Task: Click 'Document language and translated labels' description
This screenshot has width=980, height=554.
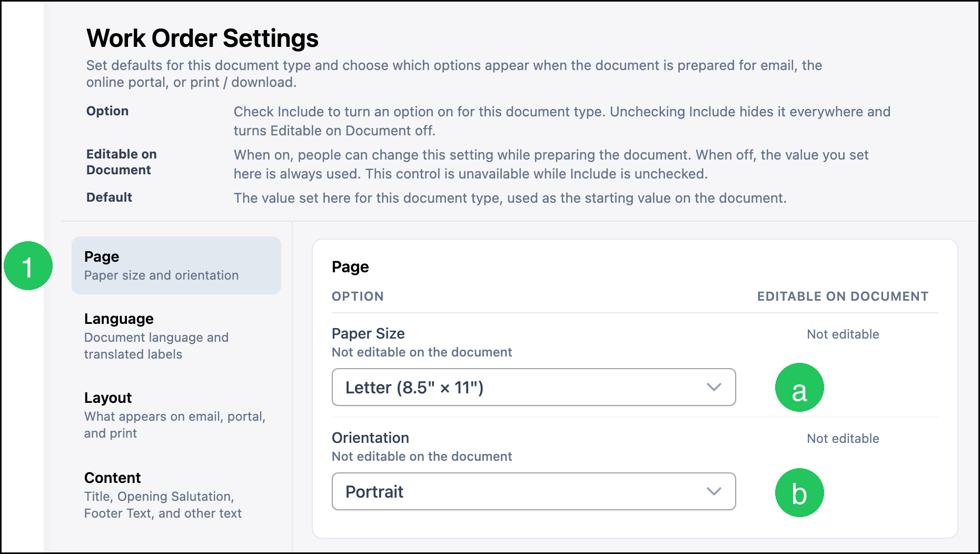Action: tap(156, 346)
